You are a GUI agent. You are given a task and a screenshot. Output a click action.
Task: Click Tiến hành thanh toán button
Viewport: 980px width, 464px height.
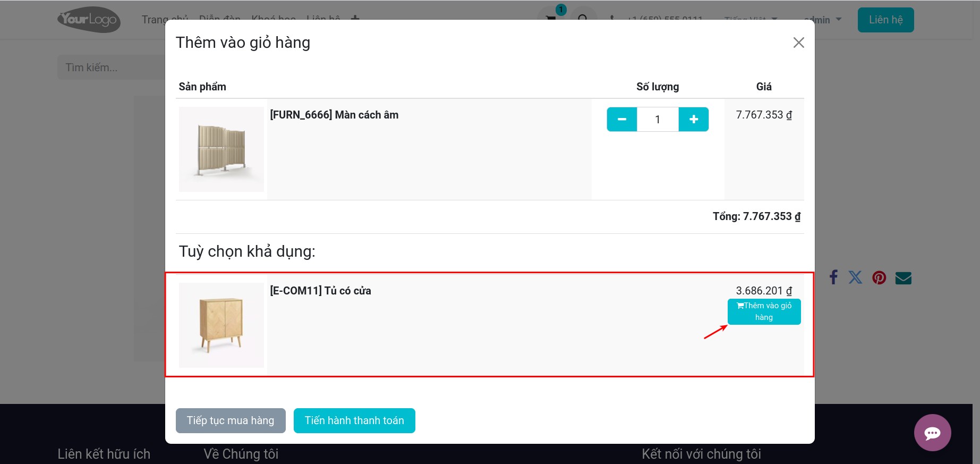click(354, 420)
